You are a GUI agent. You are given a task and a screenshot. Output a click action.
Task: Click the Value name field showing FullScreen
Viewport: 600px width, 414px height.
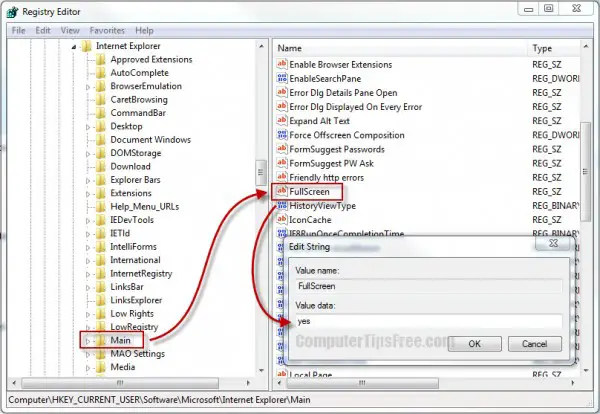click(x=429, y=286)
